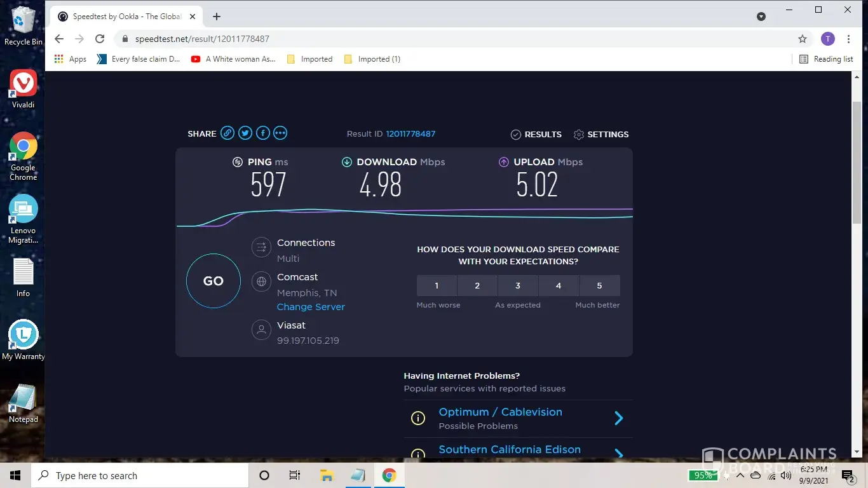Share the result on Facebook
868x488 pixels.
[x=263, y=133]
